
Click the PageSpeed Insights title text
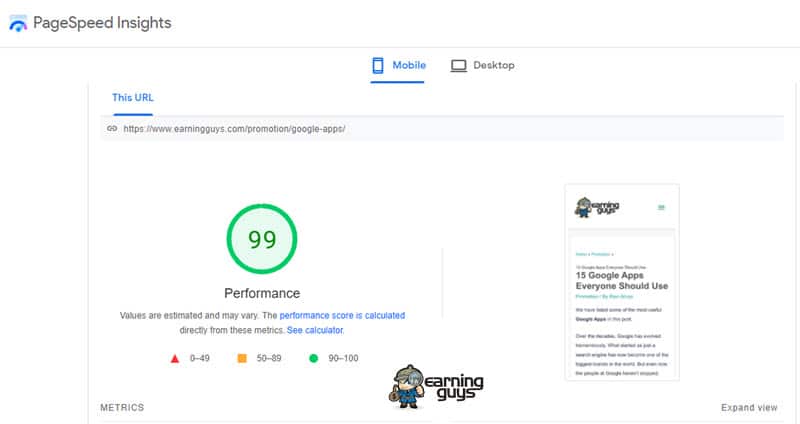click(104, 23)
